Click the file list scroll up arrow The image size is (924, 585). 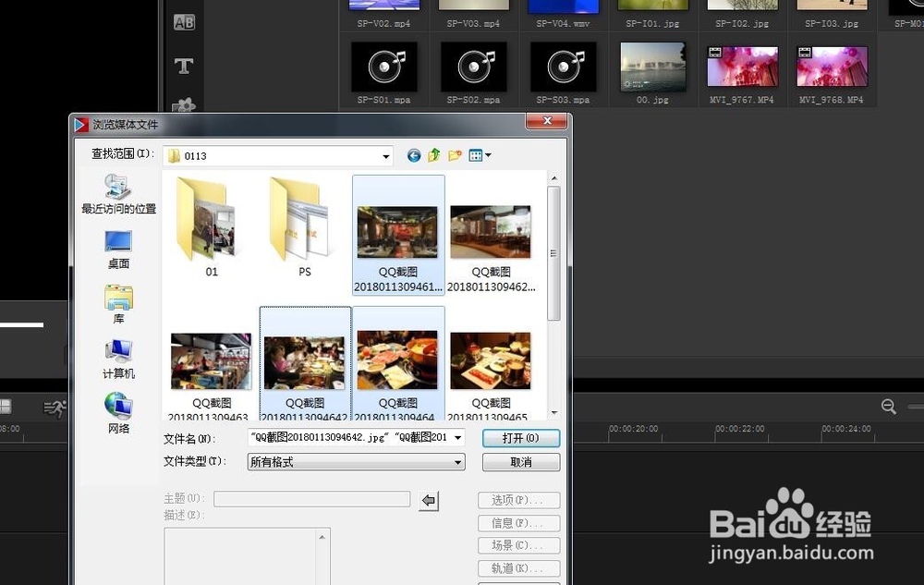(553, 178)
